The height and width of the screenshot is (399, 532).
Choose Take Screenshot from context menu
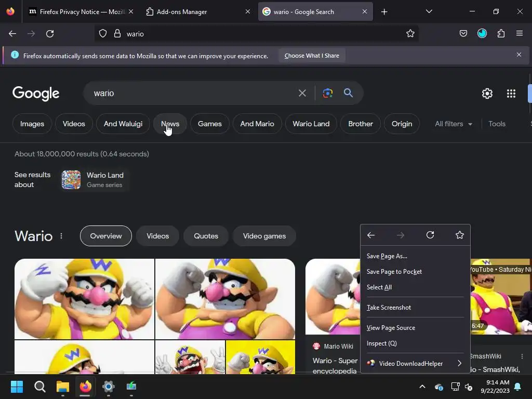[415, 308]
